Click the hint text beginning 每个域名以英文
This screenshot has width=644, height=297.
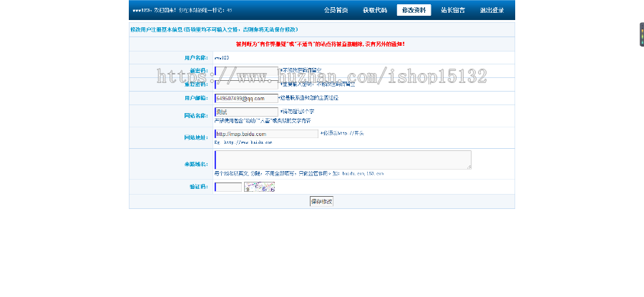coord(299,174)
